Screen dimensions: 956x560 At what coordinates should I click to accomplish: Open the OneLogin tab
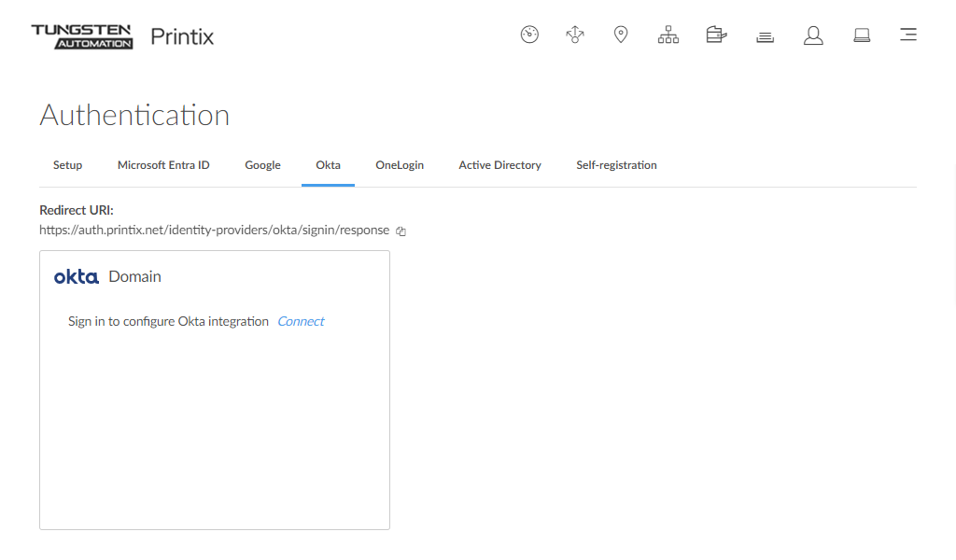pyautogui.click(x=400, y=165)
